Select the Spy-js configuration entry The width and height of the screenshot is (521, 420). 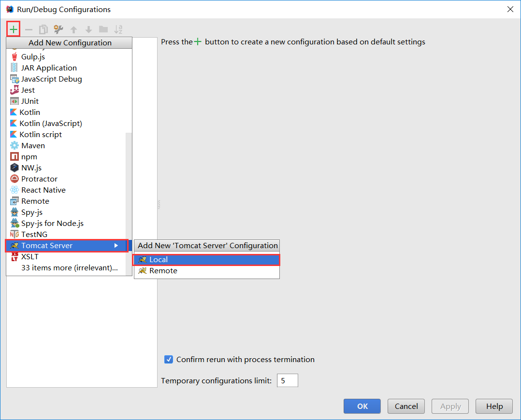[66, 212]
